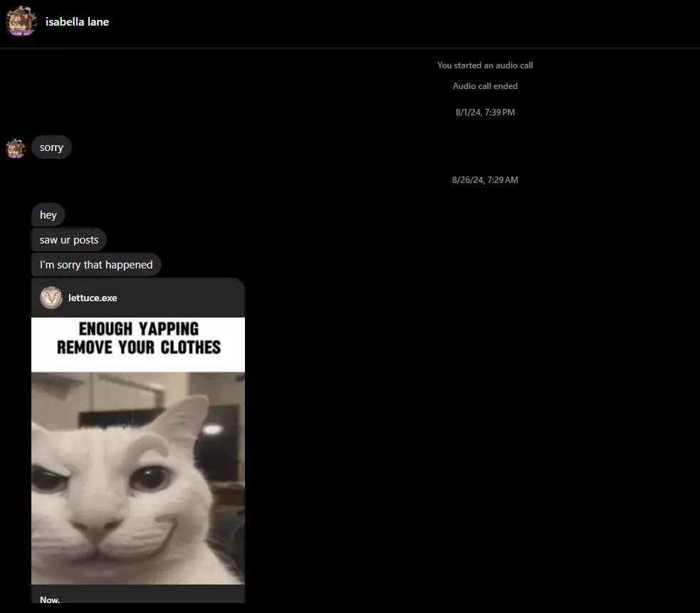Click the avatar beside the 'sorry' message

click(x=16, y=148)
